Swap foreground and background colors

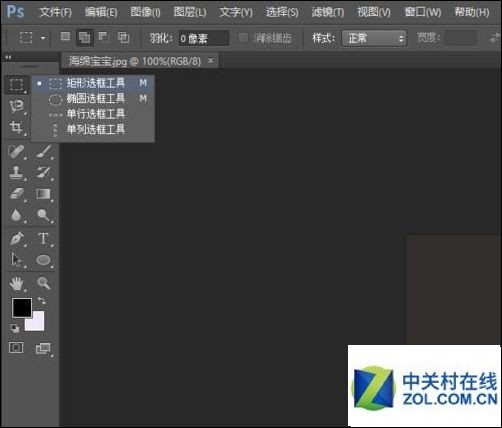pyautogui.click(x=42, y=300)
